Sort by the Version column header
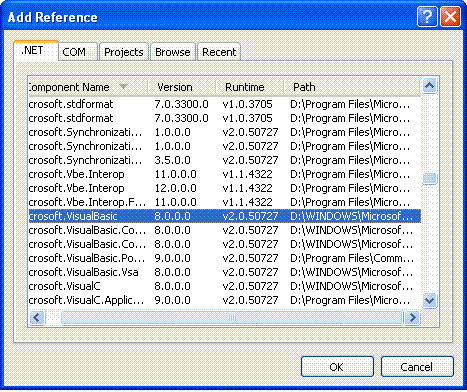Screen dimensions: 467x392 [x=182, y=87]
